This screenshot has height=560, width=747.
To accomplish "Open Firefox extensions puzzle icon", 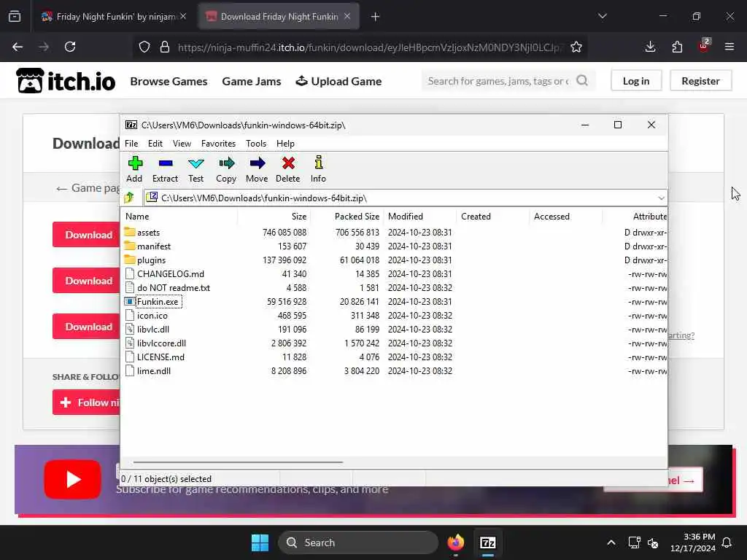I will click(677, 47).
